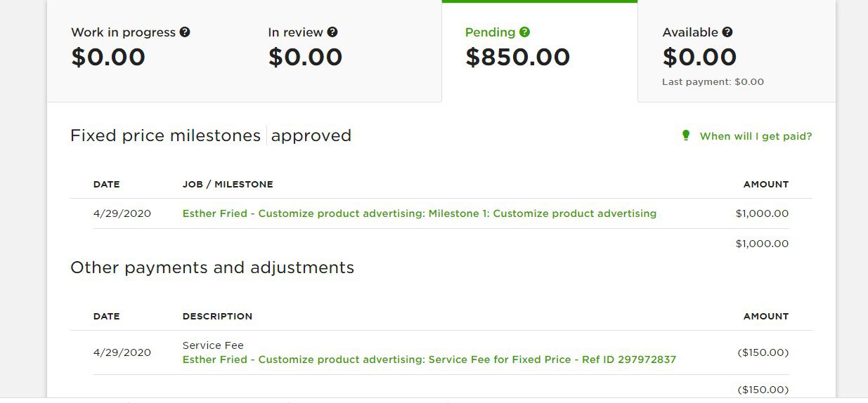This screenshot has height=403, width=868.
Task: Switch to the Work in progress tab
Action: point(146,51)
